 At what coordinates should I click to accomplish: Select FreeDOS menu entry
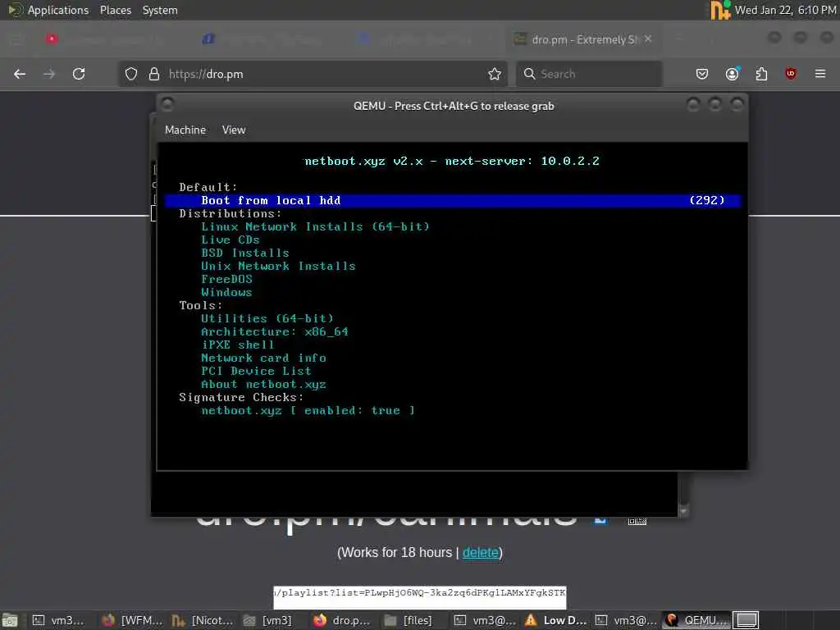coord(226,279)
